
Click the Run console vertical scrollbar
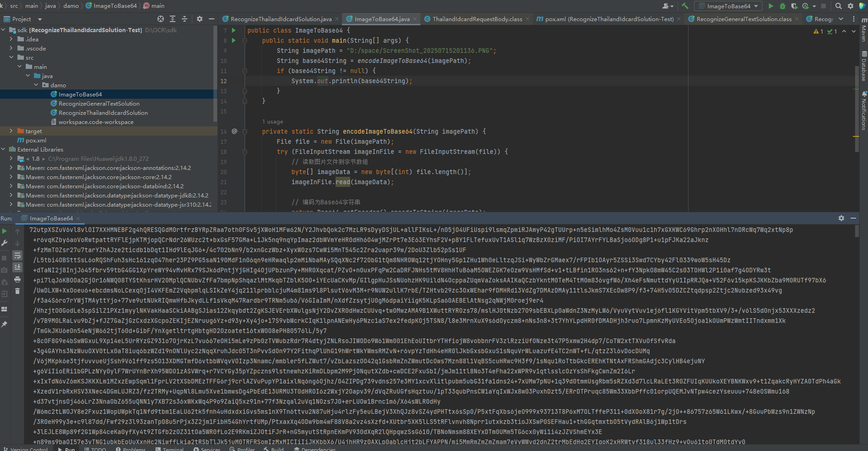point(857,232)
